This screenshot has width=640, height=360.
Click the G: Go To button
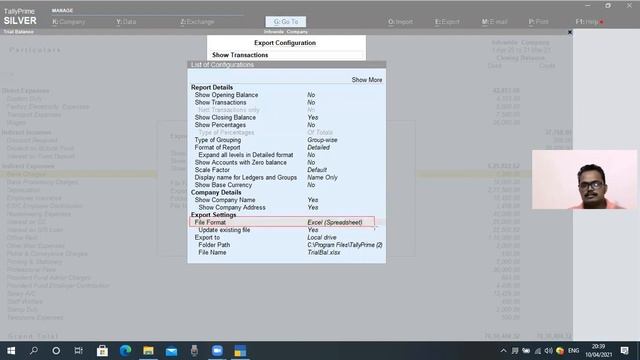coord(286,22)
